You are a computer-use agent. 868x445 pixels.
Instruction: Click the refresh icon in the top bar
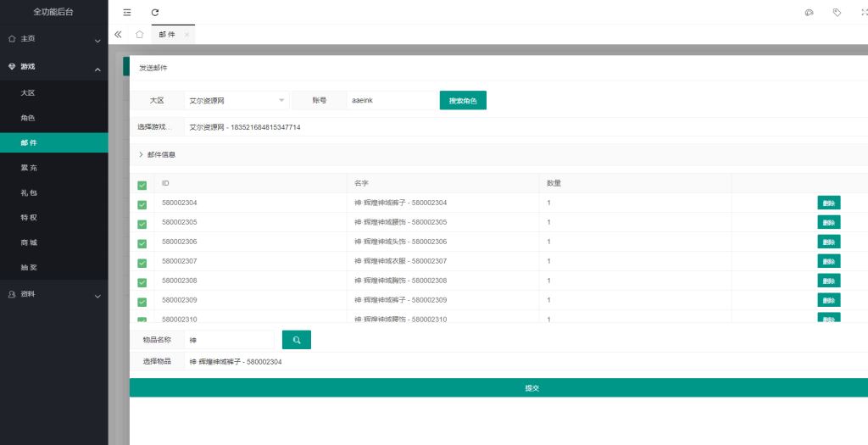[x=154, y=13]
